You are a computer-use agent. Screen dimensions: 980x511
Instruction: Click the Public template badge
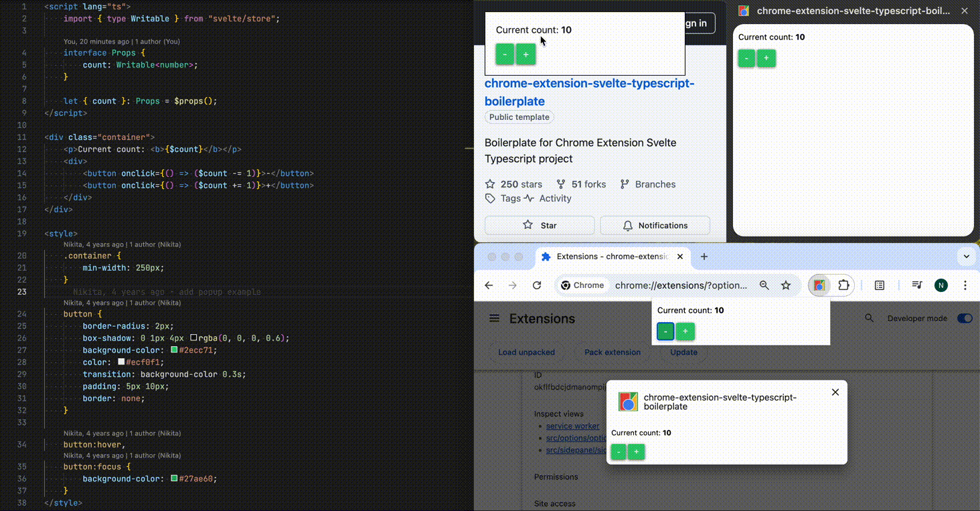coord(519,117)
